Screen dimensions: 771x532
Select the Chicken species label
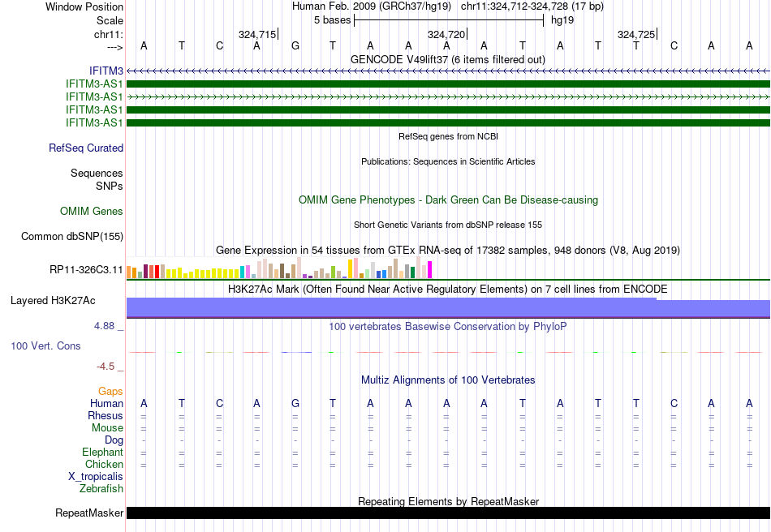click(104, 464)
